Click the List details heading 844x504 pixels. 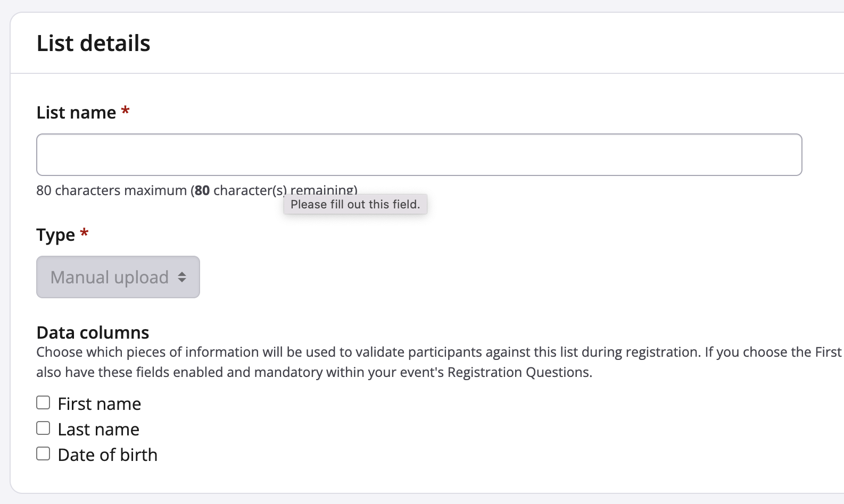click(x=93, y=43)
